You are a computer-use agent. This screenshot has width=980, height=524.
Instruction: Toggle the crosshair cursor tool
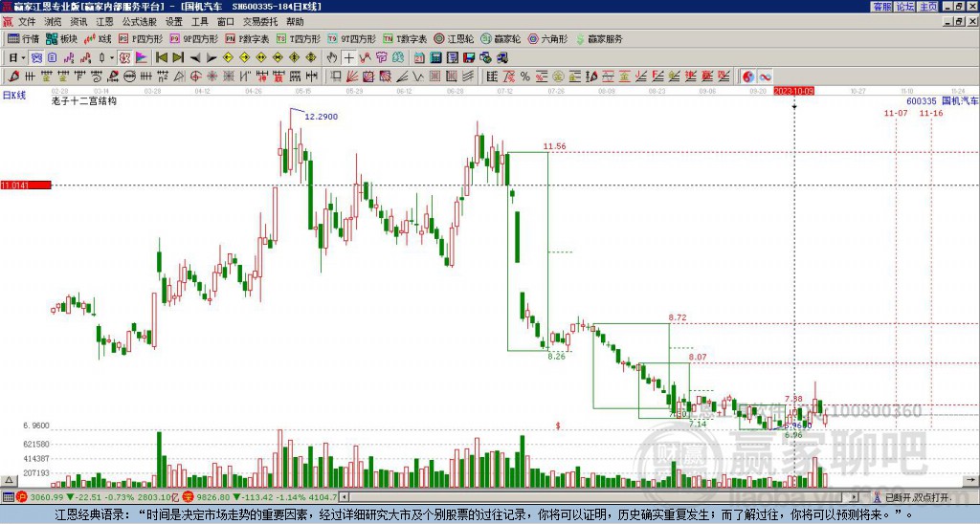pyautogui.click(x=348, y=57)
